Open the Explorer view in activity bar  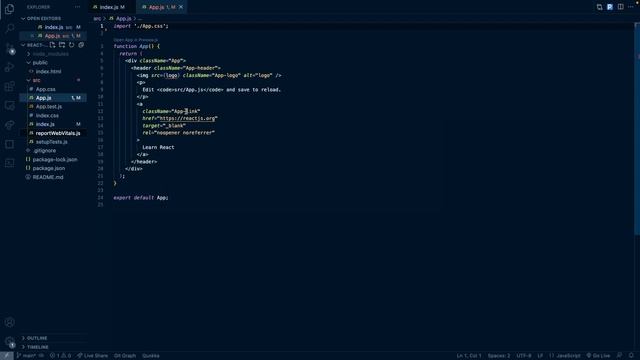[x=9, y=9]
